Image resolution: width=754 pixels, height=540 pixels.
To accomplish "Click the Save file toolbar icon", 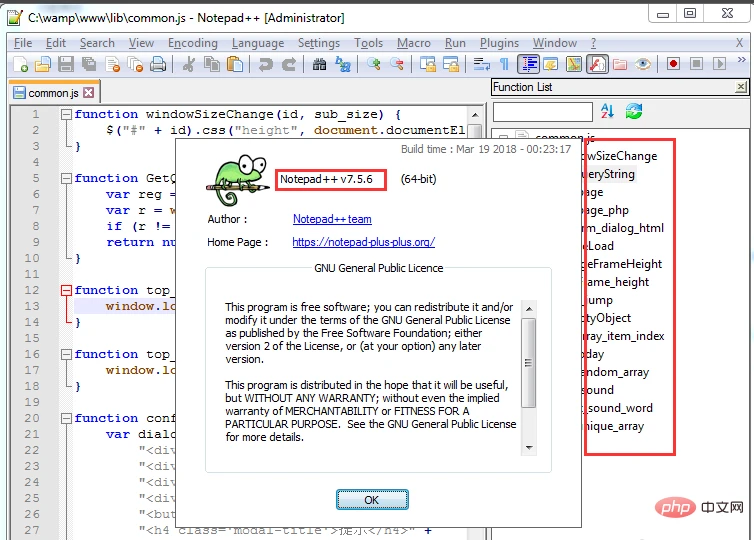I will pyautogui.click(x=66, y=64).
